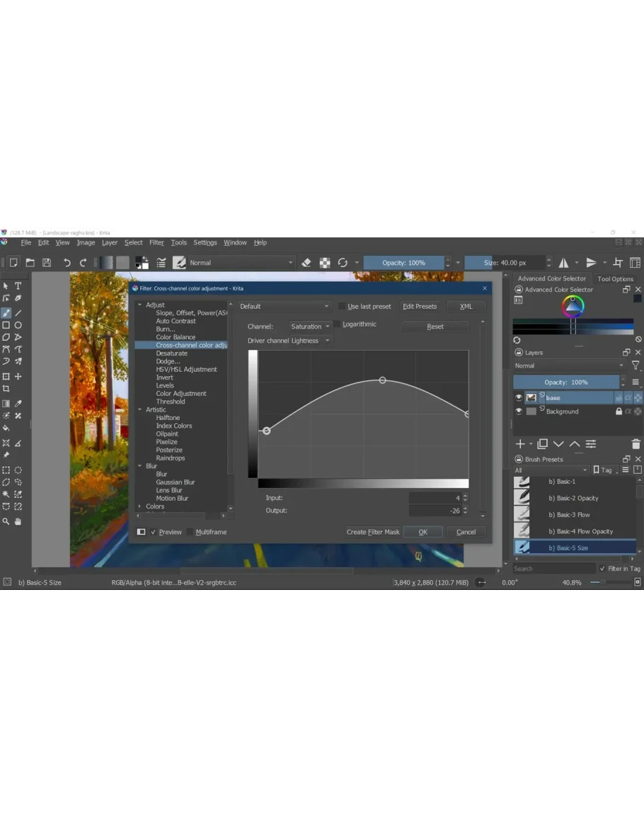
Task: Open the Channel Saturation dropdown
Action: click(x=310, y=326)
